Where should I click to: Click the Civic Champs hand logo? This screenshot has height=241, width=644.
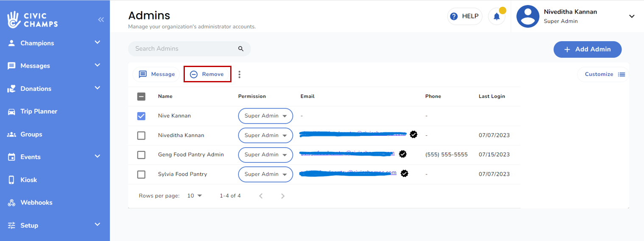[14, 20]
